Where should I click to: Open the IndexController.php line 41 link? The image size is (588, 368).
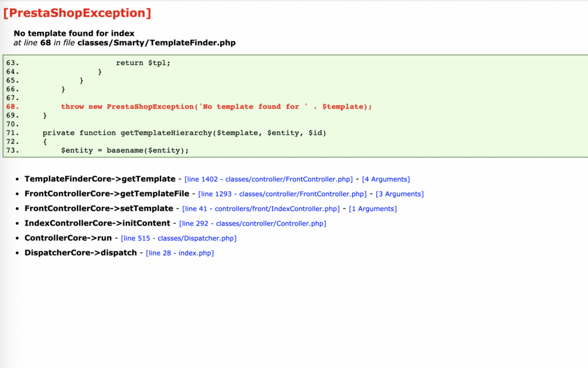[x=261, y=208]
